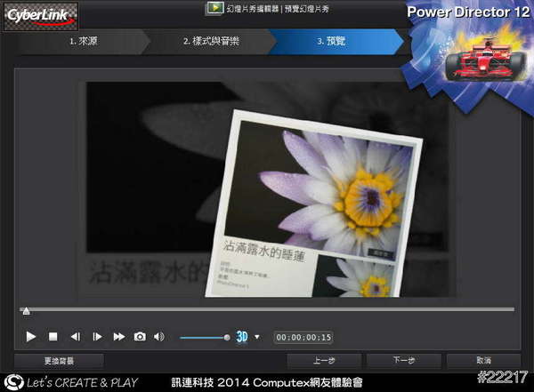Toggle 3D preview mode
This screenshot has width=534, height=392.
242,337
